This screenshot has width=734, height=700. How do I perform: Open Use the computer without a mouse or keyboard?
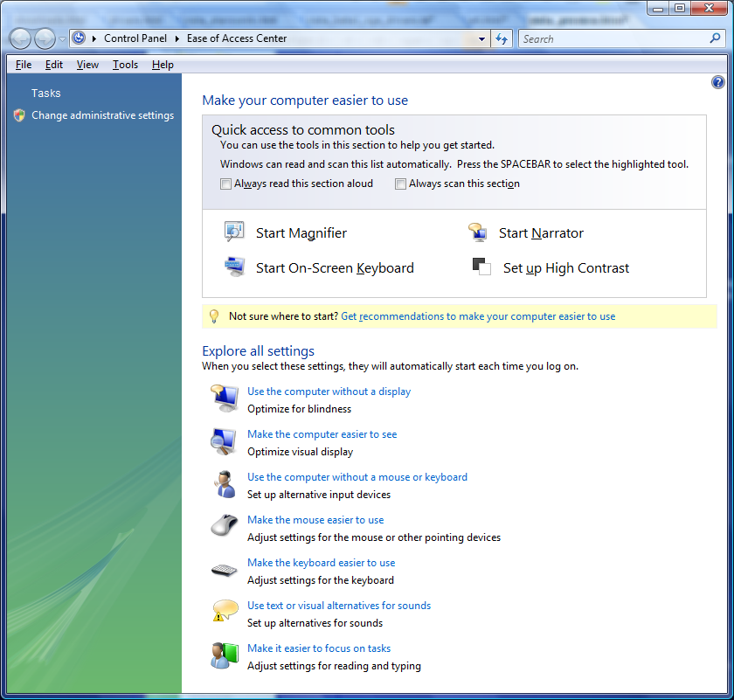(357, 477)
